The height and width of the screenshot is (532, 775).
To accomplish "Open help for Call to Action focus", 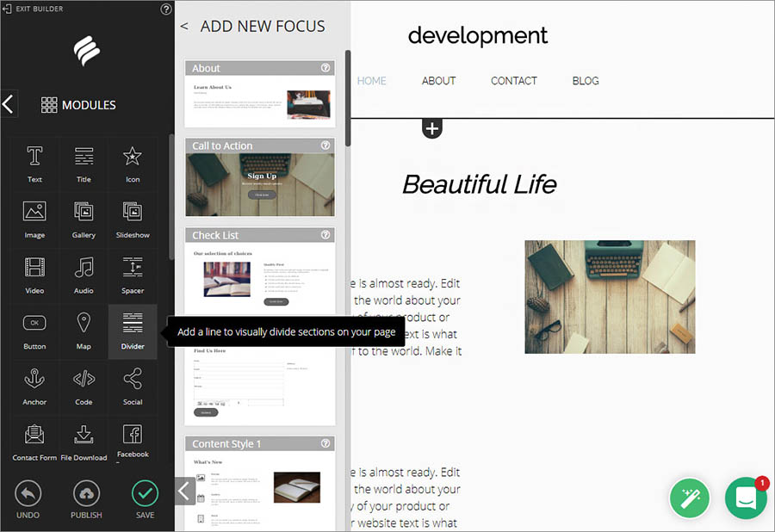I will (x=325, y=145).
